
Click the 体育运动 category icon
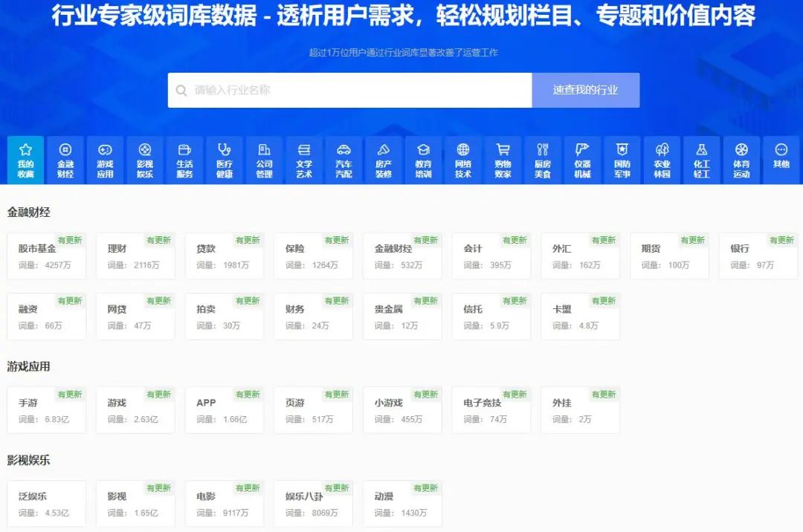[741, 160]
